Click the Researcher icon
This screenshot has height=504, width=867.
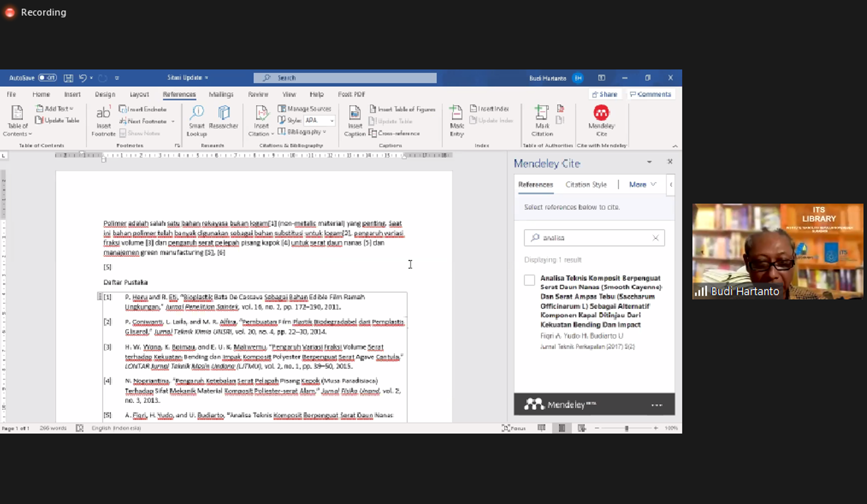[x=224, y=113]
